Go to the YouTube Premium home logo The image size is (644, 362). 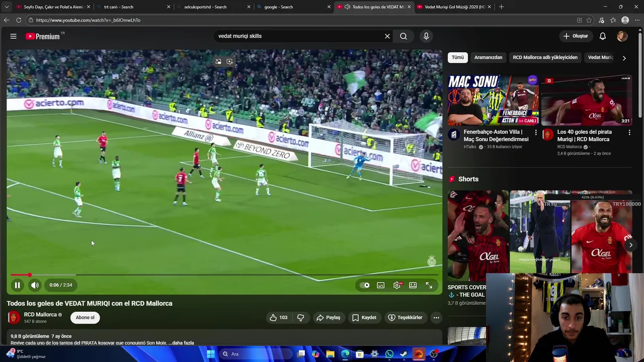[43, 36]
